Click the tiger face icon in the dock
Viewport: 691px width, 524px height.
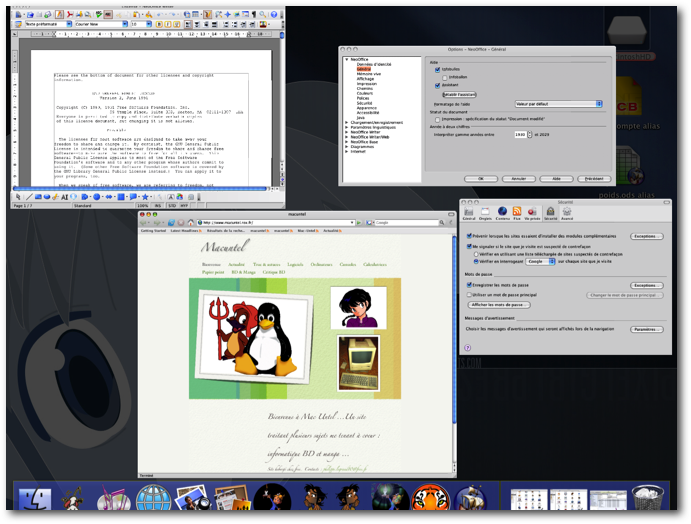tap(430, 498)
